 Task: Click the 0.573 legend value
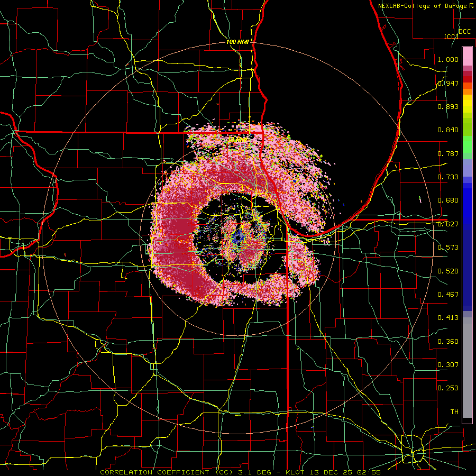[x=448, y=248]
